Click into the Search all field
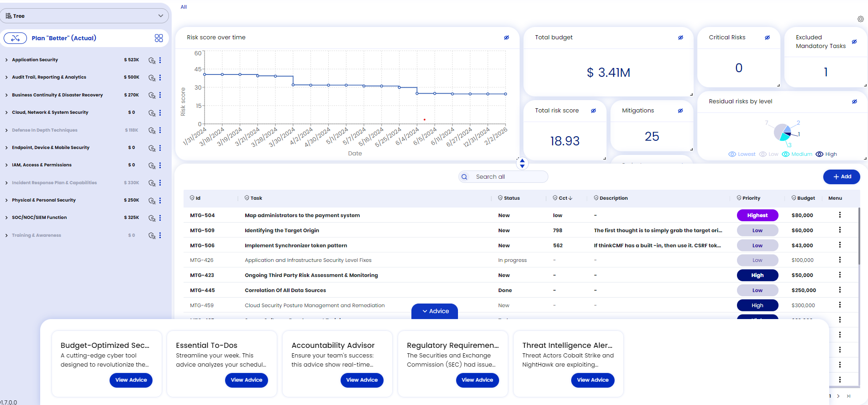868x405 pixels. (507, 177)
